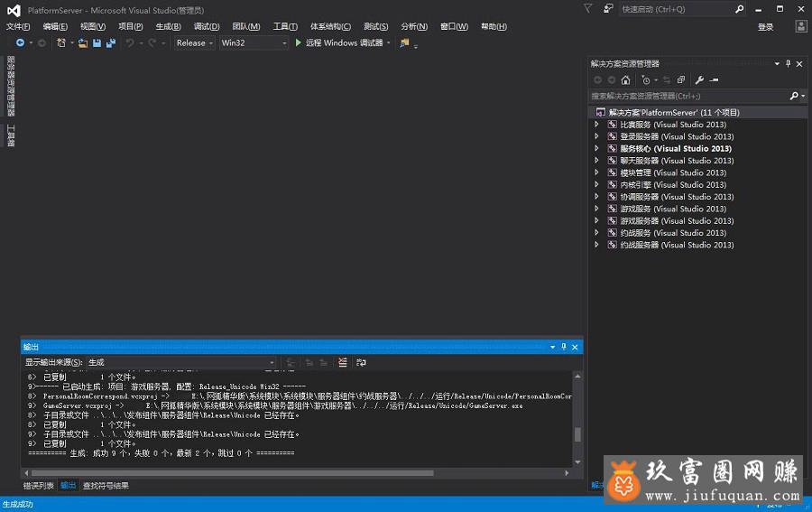Click Solution Explorer search magnifier icon
Image resolution: width=812 pixels, height=512 pixels.
point(794,96)
